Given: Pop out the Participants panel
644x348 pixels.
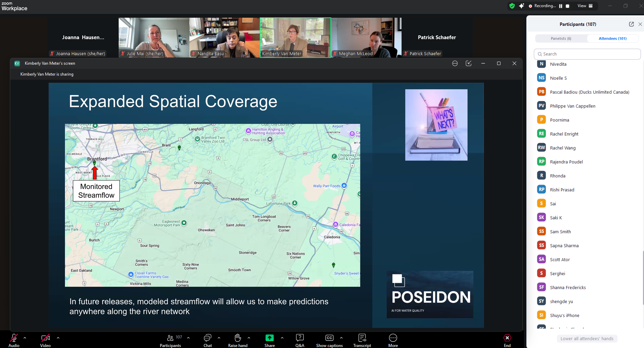Looking at the screenshot, I should click(x=631, y=24).
